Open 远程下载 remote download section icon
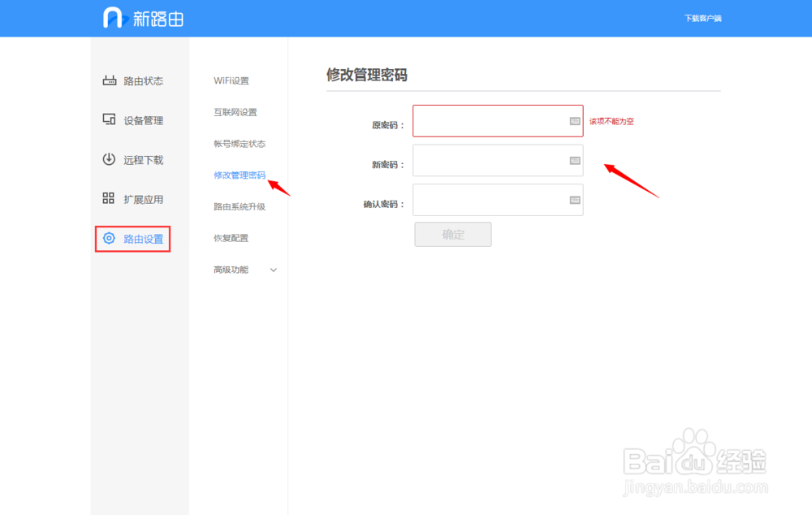This screenshot has height=515, width=812. coord(110,159)
